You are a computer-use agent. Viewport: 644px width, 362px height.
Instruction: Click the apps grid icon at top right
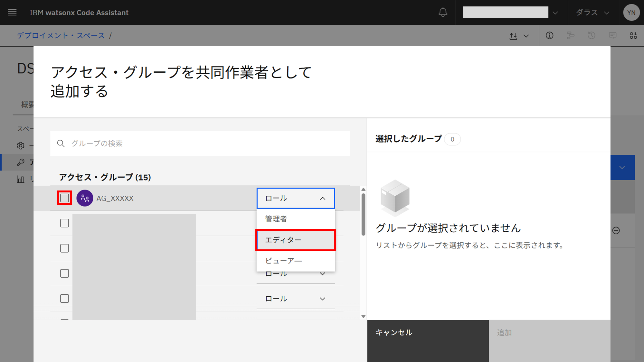[633, 36]
